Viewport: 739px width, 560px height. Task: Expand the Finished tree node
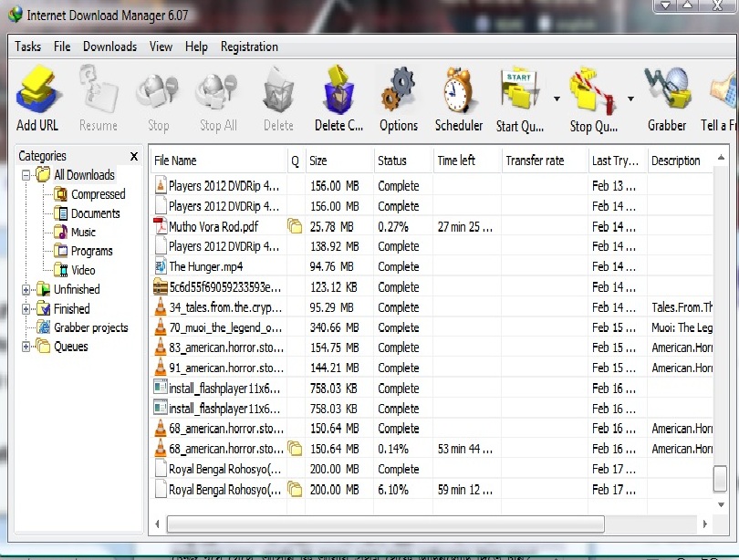(x=26, y=309)
